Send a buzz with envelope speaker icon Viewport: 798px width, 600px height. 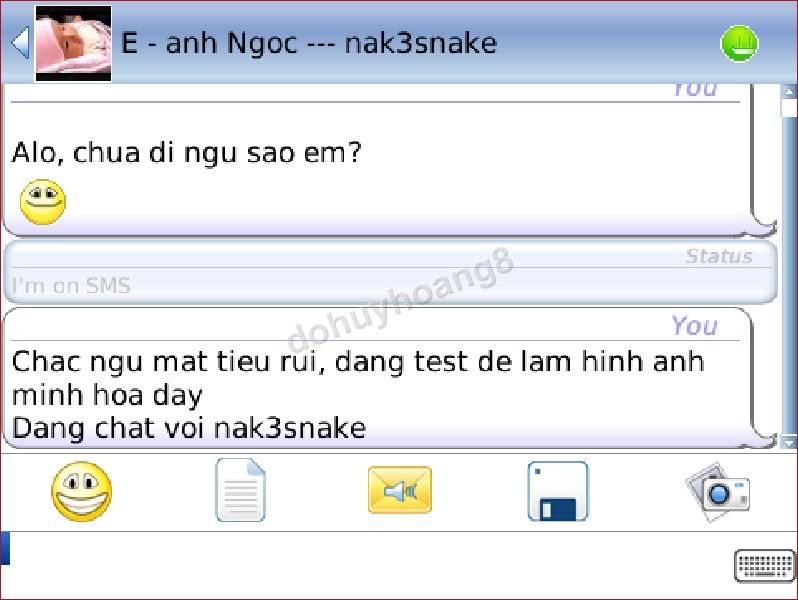pyautogui.click(x=400, y=490)
